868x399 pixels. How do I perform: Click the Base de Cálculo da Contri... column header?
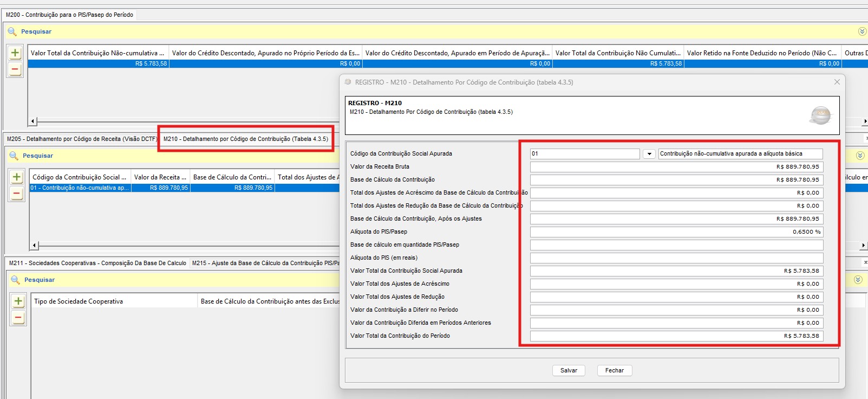(232, 177)
